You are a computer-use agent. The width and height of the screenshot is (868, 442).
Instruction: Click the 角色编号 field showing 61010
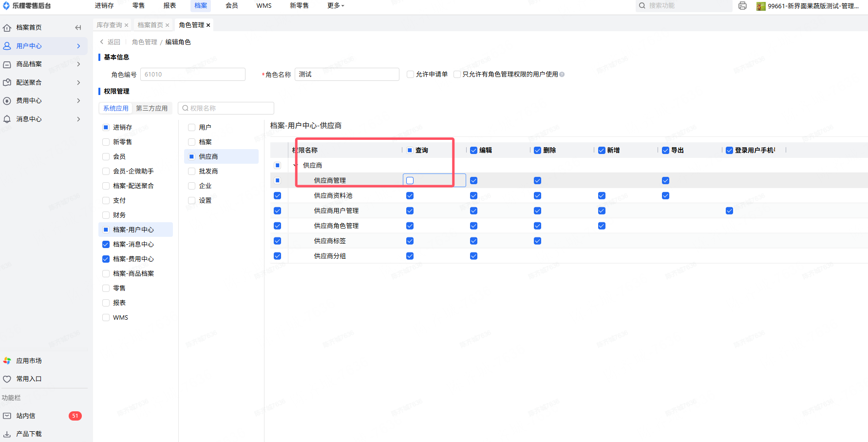[x=193, y=75]
